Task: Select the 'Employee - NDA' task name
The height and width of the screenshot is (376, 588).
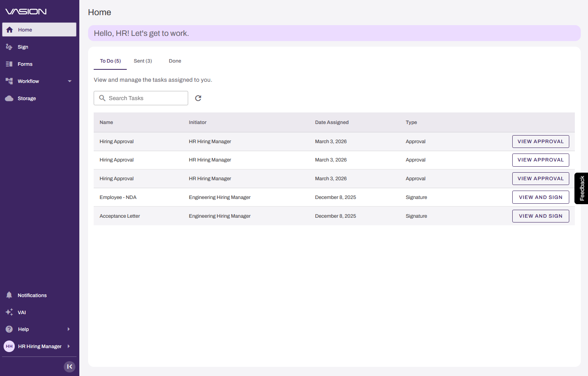Action: [x=118, y=197]
